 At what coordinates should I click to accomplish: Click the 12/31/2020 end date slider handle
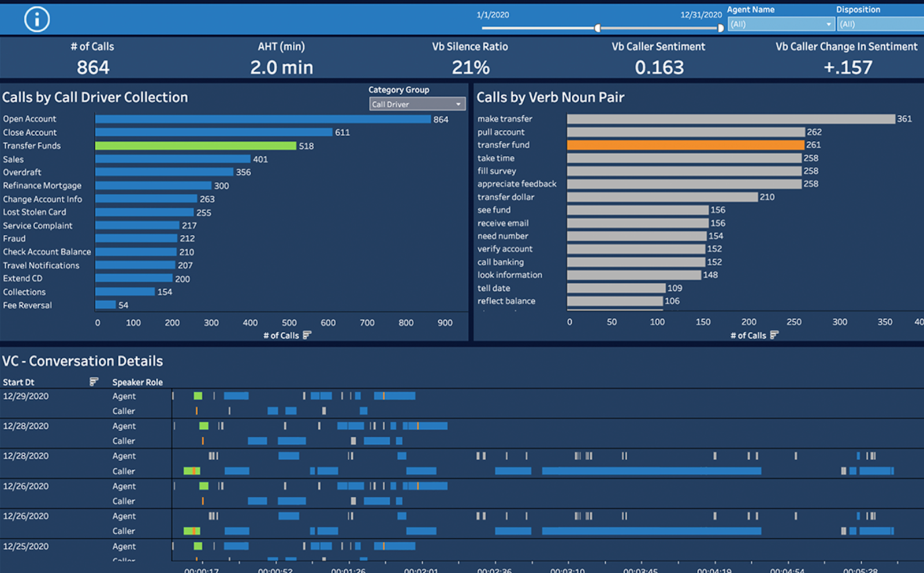(x=720, y=28)
